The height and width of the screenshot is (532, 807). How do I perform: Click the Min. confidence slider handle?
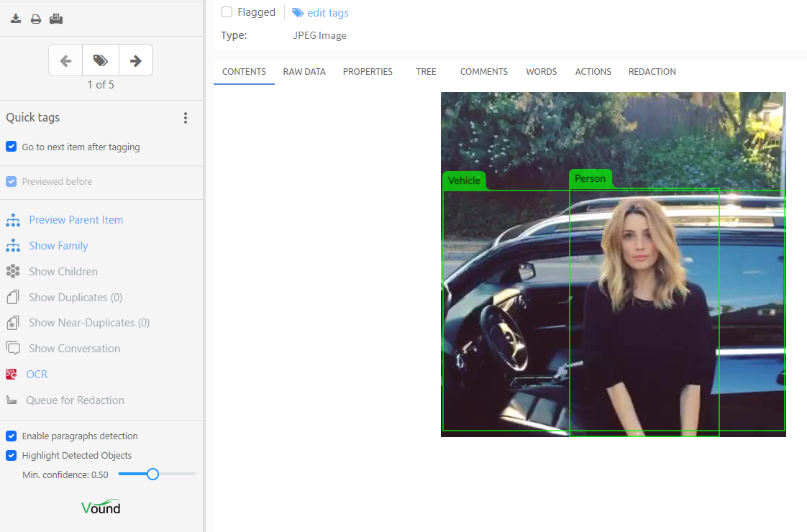152,474
